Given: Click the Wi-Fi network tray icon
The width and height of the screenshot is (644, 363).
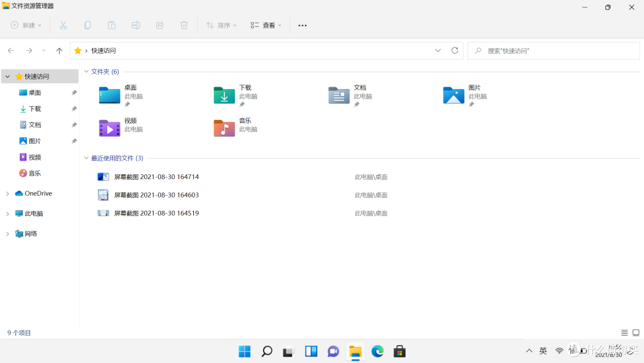Looking at the screenshot, I should pos(559,351).
